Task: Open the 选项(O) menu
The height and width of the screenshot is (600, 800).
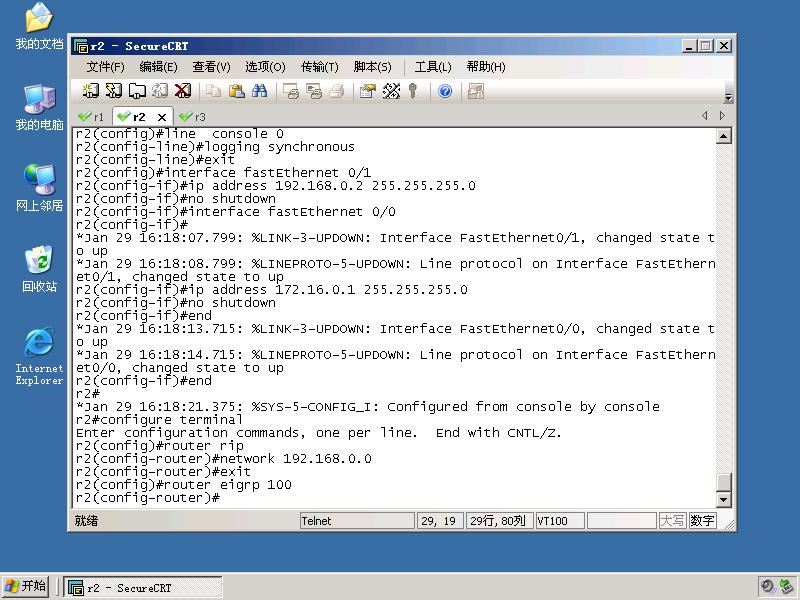Action: click(265, 67)
